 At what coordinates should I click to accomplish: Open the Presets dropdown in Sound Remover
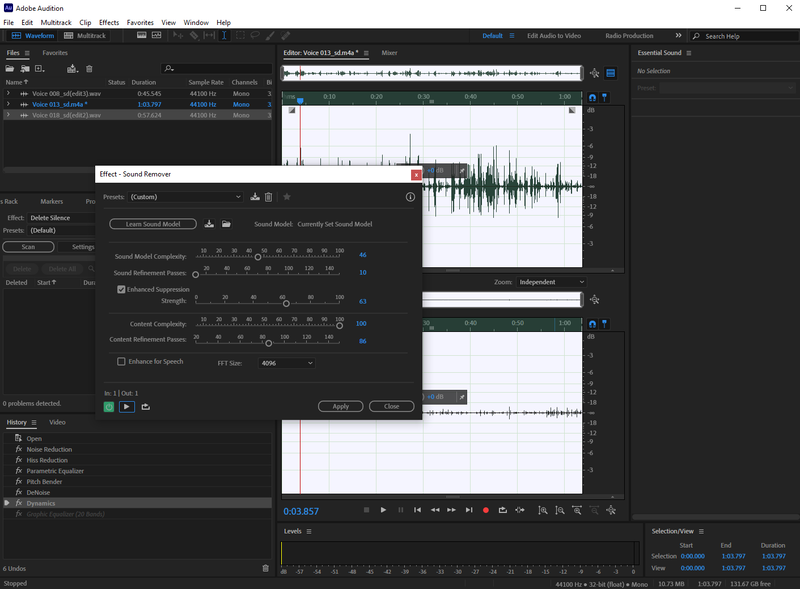coord(186,197)
